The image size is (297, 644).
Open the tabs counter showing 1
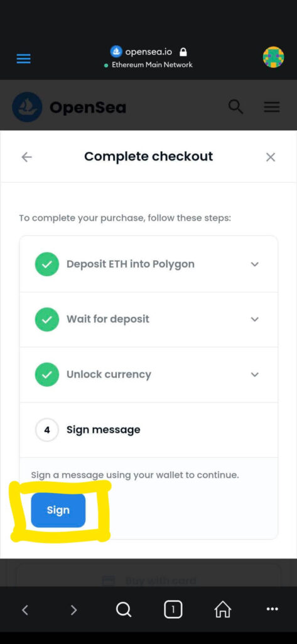tap(173, 610)
